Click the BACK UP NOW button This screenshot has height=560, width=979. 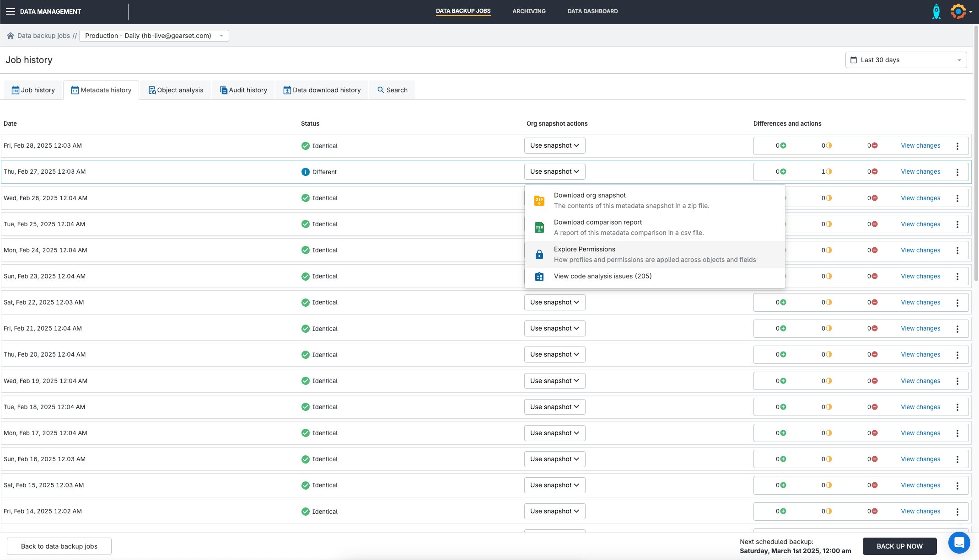click(899, 546)
